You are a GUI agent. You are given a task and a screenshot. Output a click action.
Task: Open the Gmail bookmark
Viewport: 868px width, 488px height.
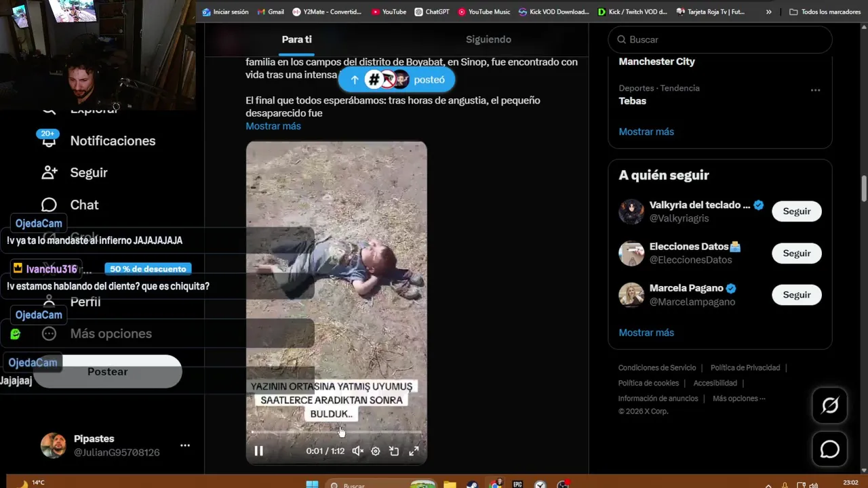click(271, 12)
